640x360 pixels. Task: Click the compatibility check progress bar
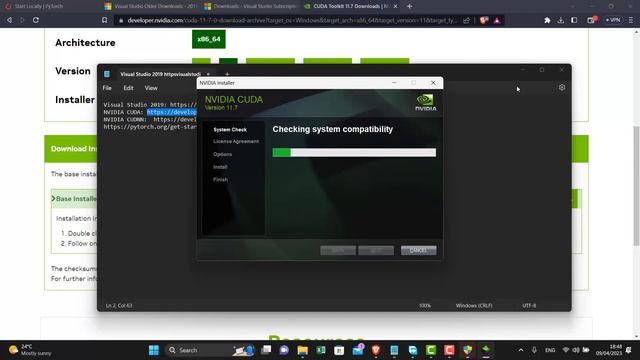point(354,153)
